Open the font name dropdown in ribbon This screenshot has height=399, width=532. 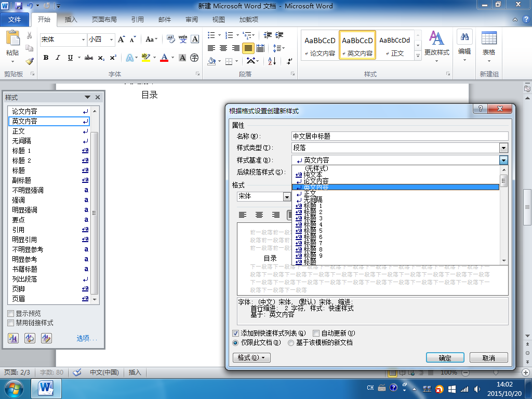(x=83, y=39)
